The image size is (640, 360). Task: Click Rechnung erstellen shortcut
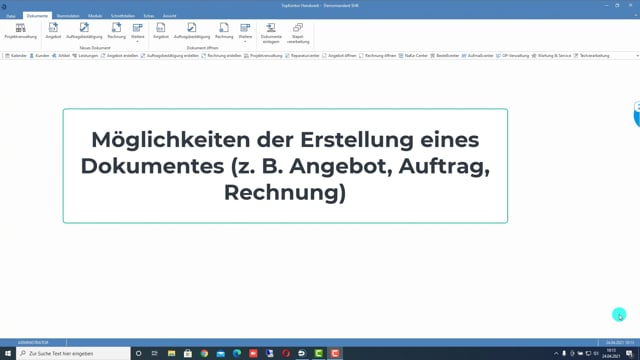click(222, 56)
